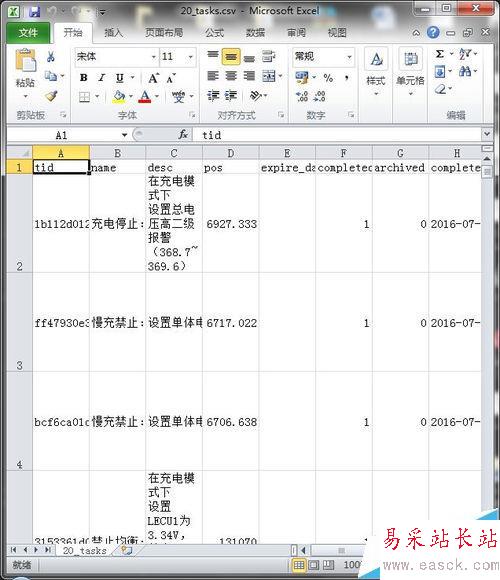Switch to Page Layout view button

click(314, 565)
